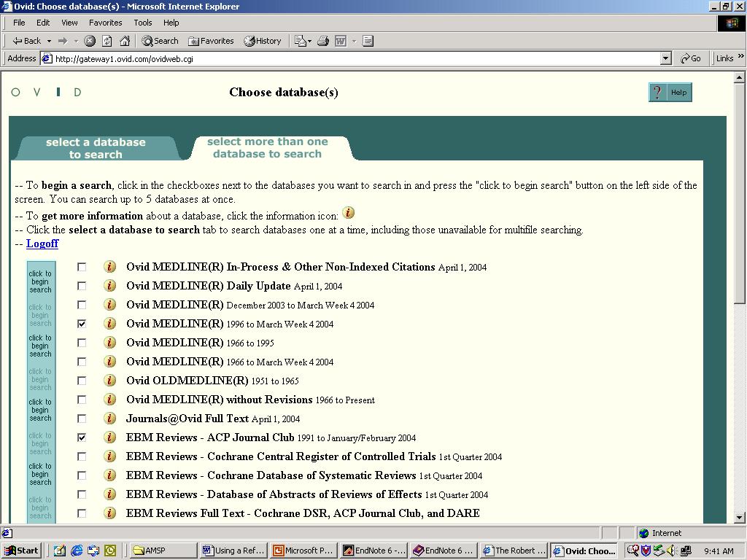The width and height of the screenshot is (747, 560).
Task: Switch to the 'Microsoft P...' taskbar button
Action: point(303,551)
